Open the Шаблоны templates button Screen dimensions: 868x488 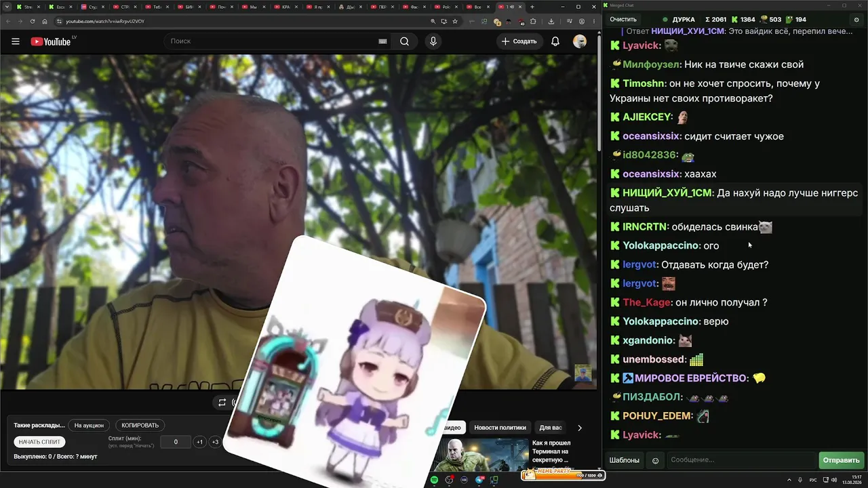click(x=624, y=460)
